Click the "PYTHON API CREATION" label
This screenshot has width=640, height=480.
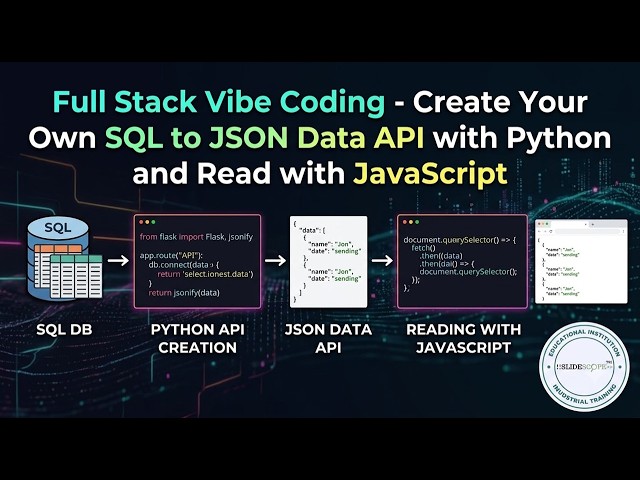tap(198, 338)
